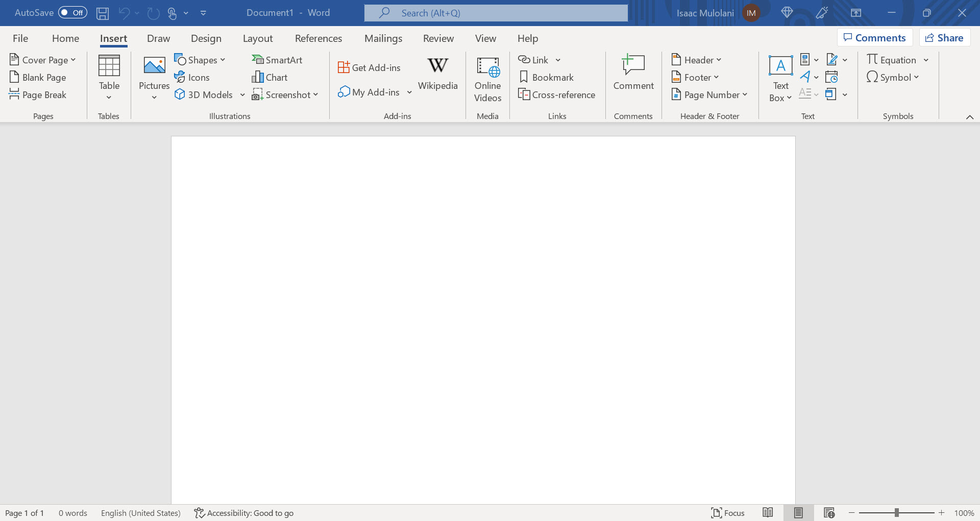Open Ribbon Display Options icon
980x521 pixels.
856,13
